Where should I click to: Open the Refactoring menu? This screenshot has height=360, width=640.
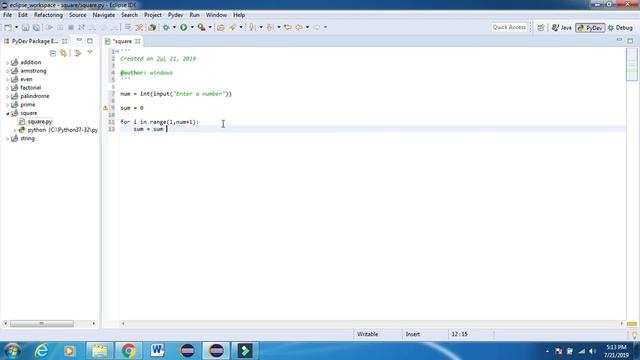[x=48, y=15]
